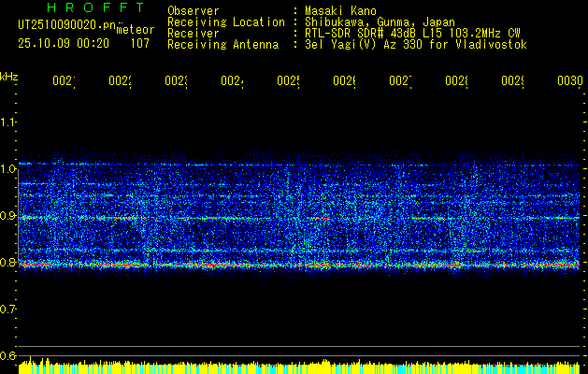Select 3el Yagi(V) Az 330 antenna text
The height and width of the screenshot is (374, 588).
point(416,44)
